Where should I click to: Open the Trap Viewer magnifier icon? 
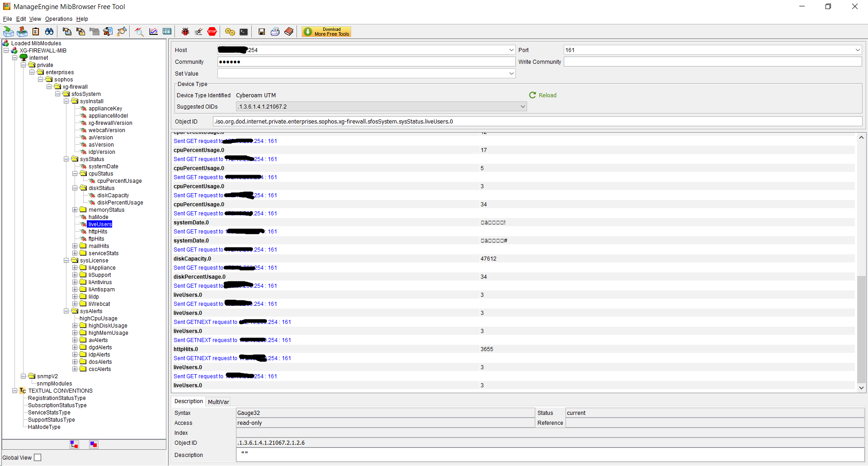pos(139,32)
